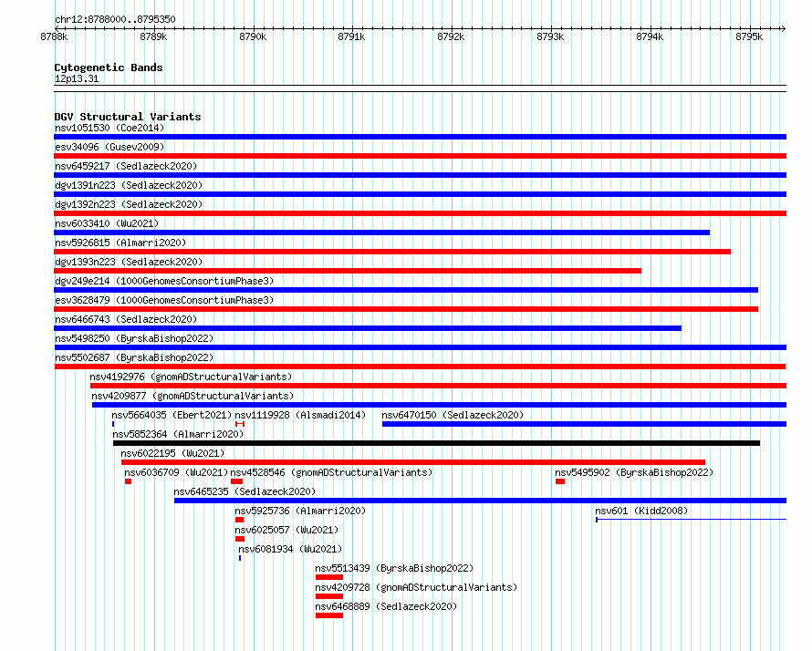Click the blue bar for nsv6033410
This screenshot has height=651, width=812.
(x=381, y=232)
